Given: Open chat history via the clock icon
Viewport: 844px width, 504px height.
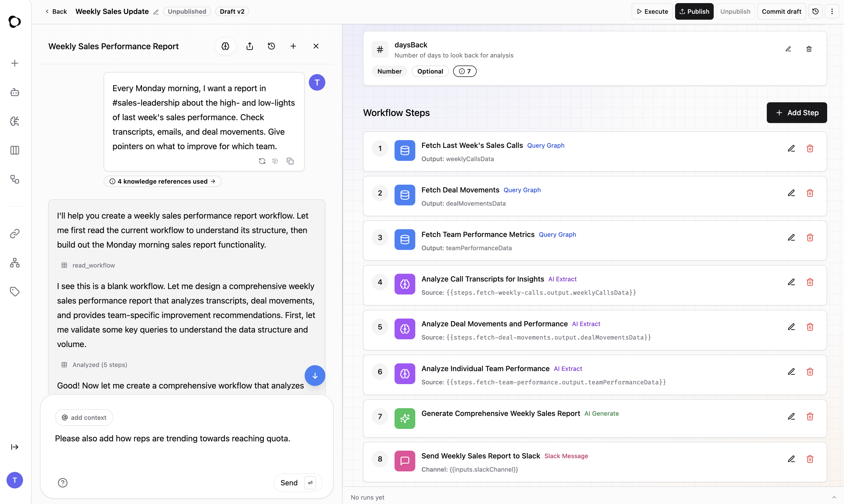Looking at the screenshot, I should point(271,46).
